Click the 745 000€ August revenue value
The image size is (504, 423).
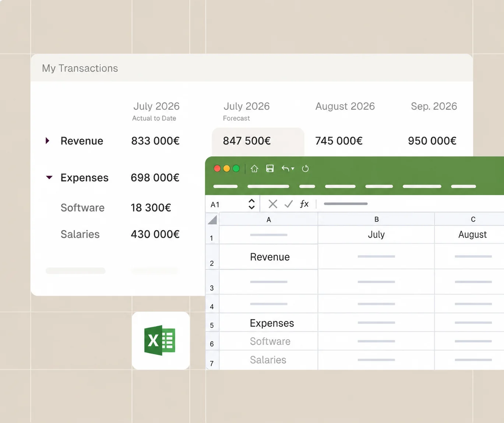click(339, 141)
